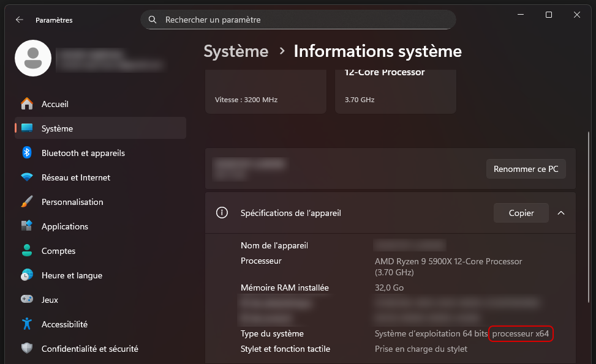Open the Bluetooth et appareils settings icon
Screen dimensions: 596x364
coord(27,153)
